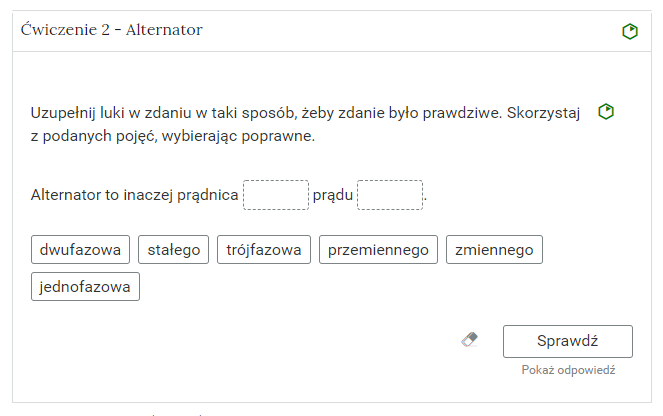Select the 'dwufazowa' word tile
Image resolution: width=663 pixels, height=416 pixels.
[x=80, y=249]
